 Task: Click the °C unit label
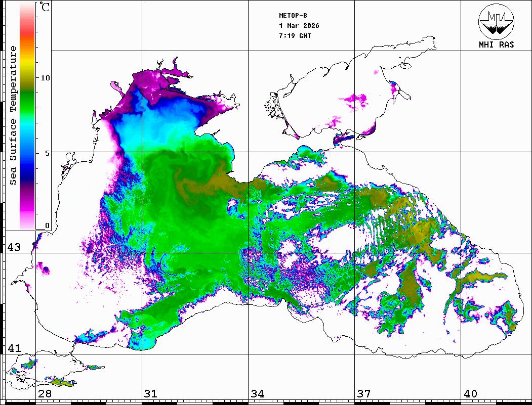click(45, 8)
